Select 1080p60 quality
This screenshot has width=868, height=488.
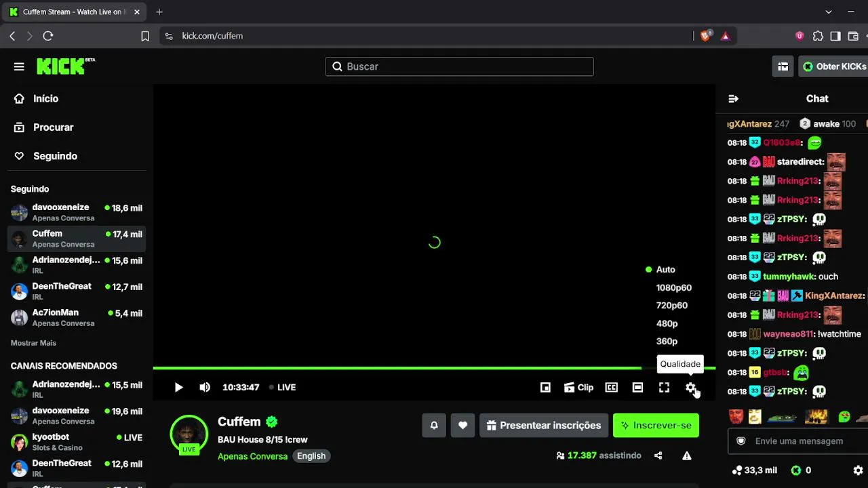673,287
